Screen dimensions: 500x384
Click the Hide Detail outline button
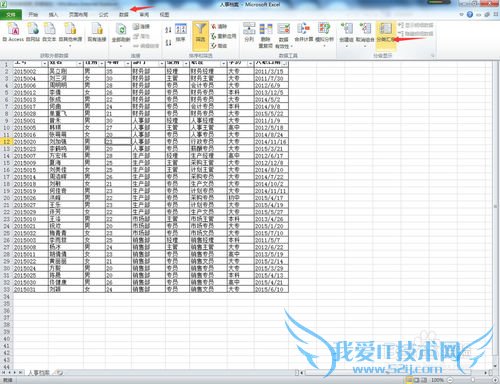416,34
